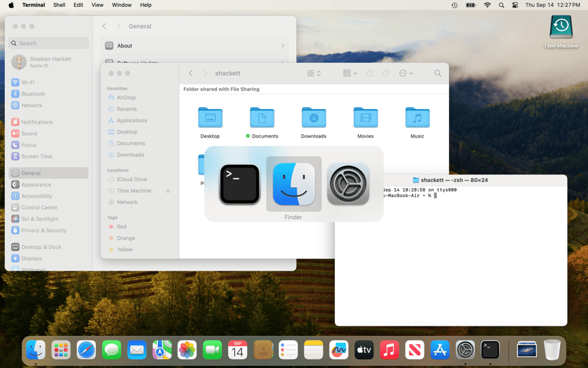
Task: Open Messages from the Dock
Action: 112,350
